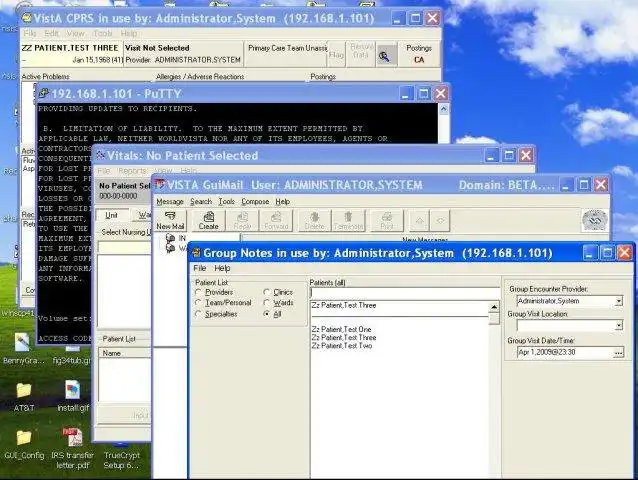Image resolution: width=638 pixels, height=480 pixels.
Task: Open the Edit menu in VistA CPRS
Action: [52, 33]
